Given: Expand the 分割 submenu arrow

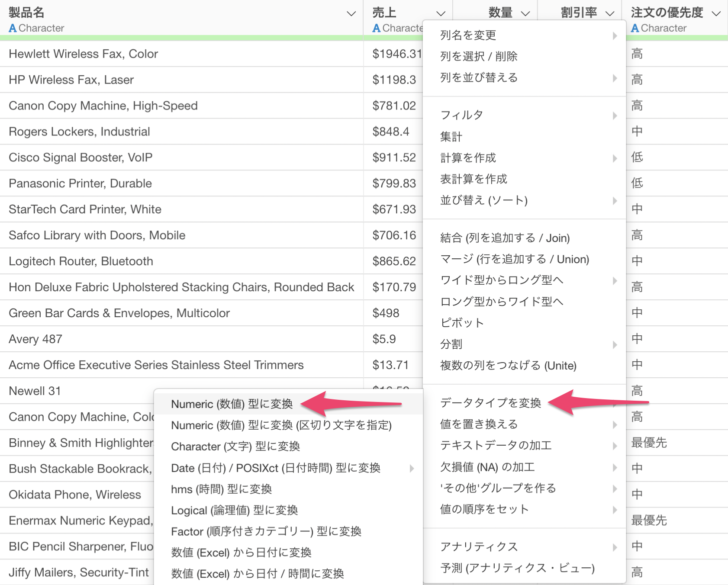Looking at the screenshot, I should tap(615, 345).
